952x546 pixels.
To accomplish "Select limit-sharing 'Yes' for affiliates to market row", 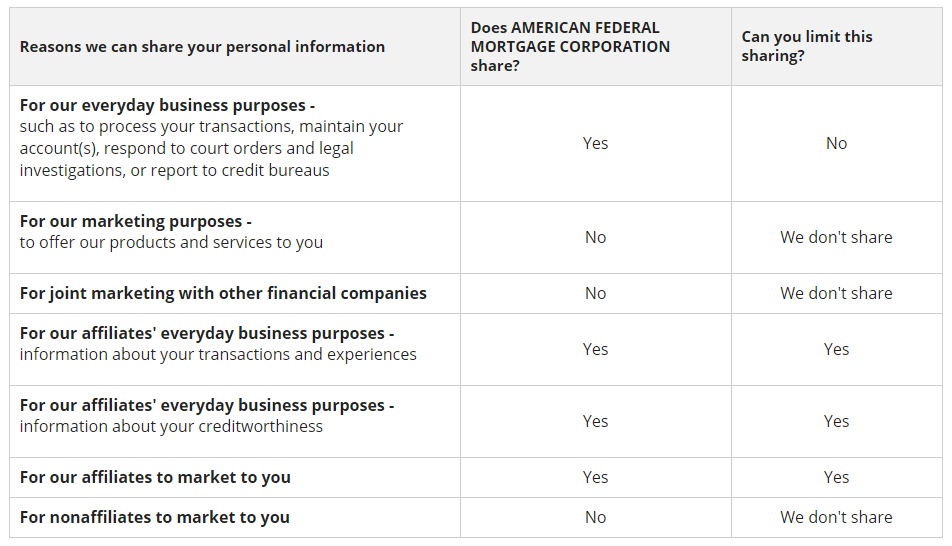I will point(836,477).
